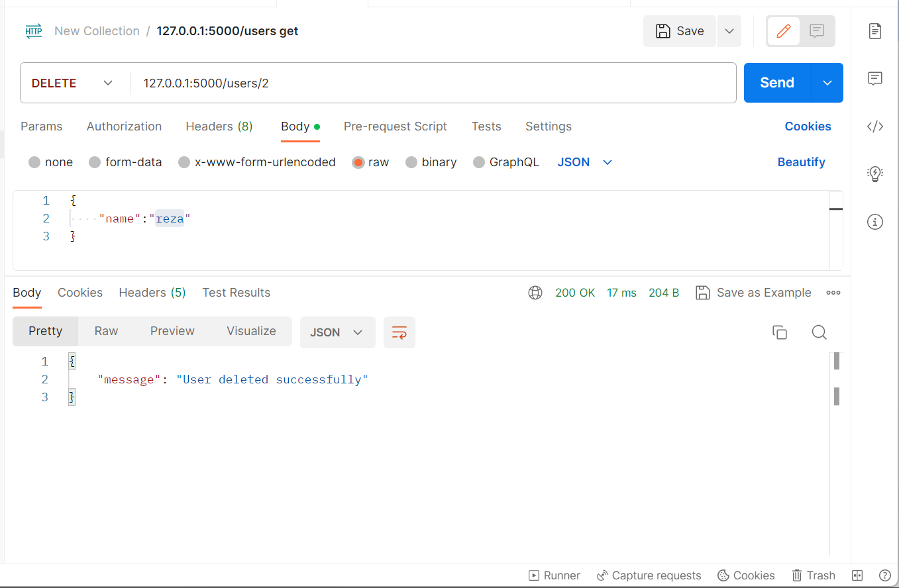The image size is (899, 588).
Task: Click the Save as Example icon
Action: click(703, 293)
